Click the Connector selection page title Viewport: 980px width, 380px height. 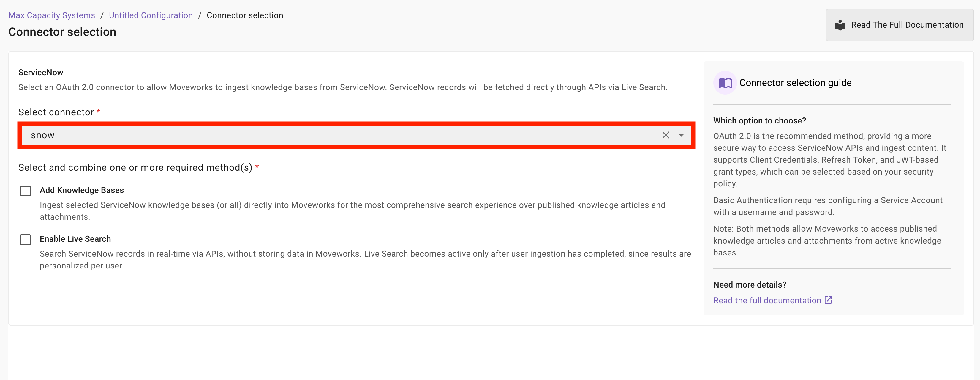point(62,32)
